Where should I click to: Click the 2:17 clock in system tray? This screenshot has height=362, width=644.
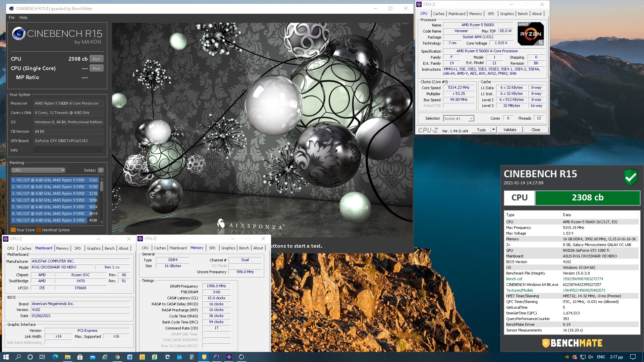[x=616, y=357]
